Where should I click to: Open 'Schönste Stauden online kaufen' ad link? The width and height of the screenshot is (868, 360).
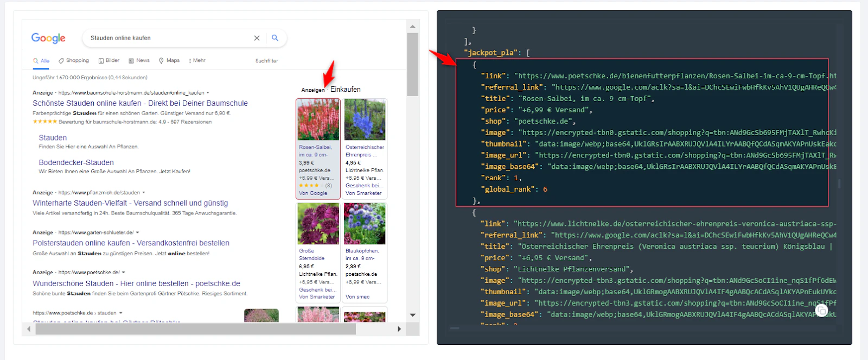tap(140, 103)
